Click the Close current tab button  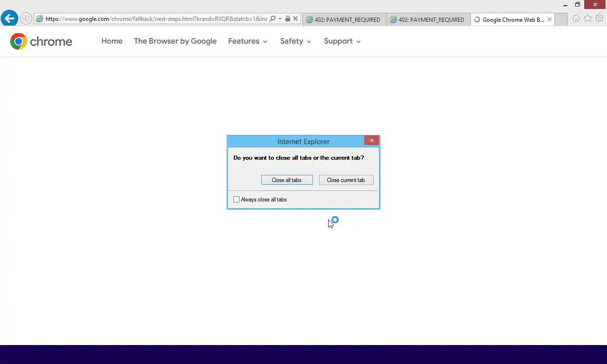346,180
